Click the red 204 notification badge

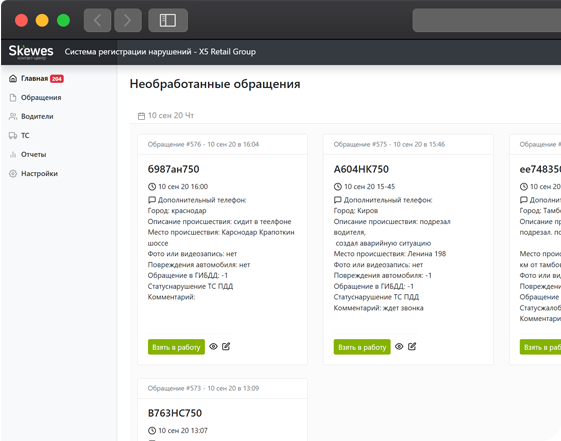pyautogui.click(x=57, y=79)
